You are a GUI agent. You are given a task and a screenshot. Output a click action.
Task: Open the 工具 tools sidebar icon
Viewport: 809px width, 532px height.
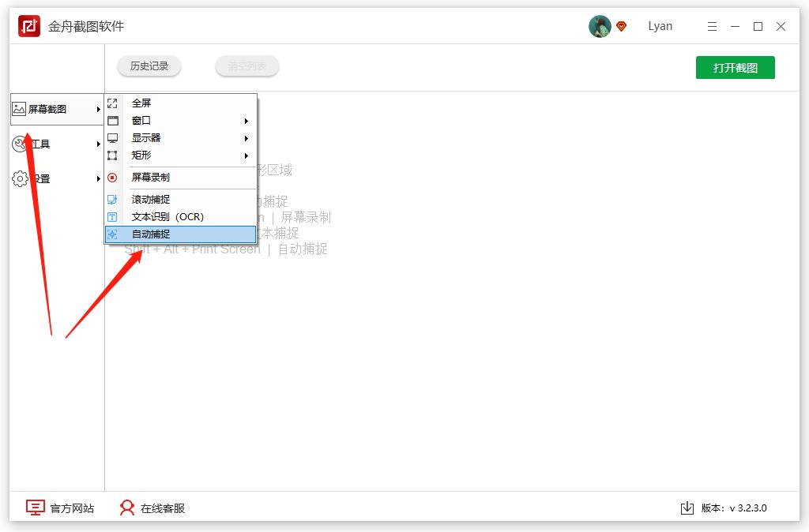coord(19,144)
